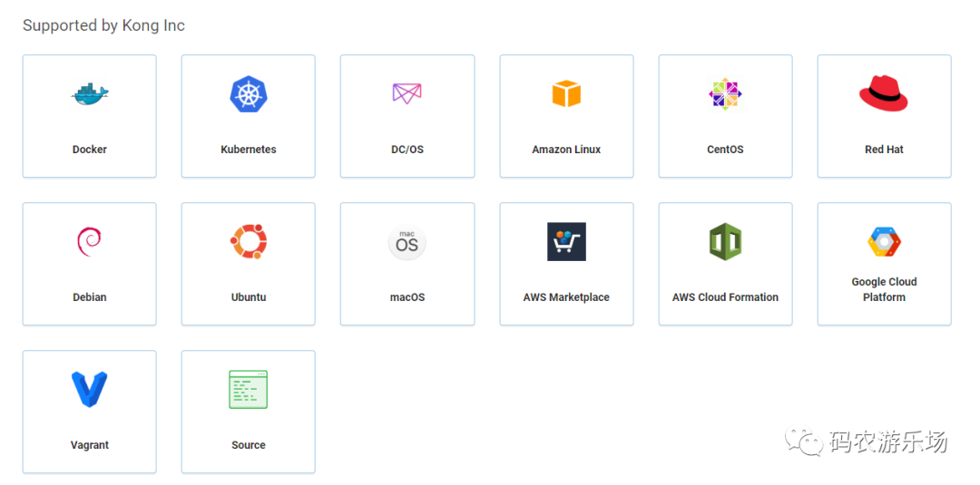Click the macOS round icon
Image resolution: width=980 pixels, height=485 pixels.
click(407, 242)
